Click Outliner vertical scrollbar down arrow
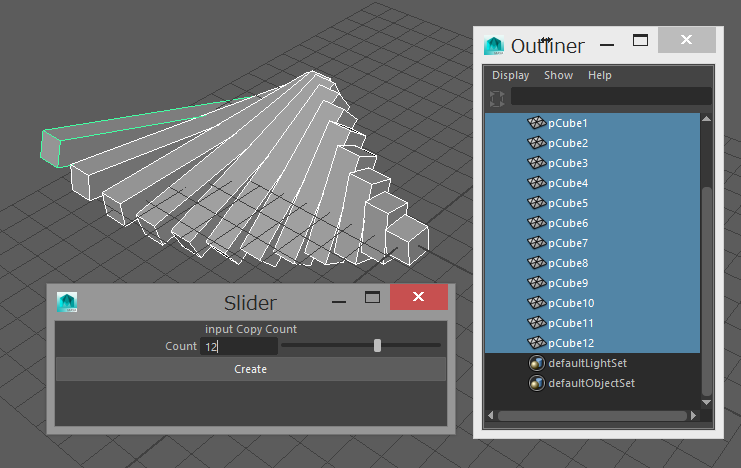741x468 pixels. point(707,403)
